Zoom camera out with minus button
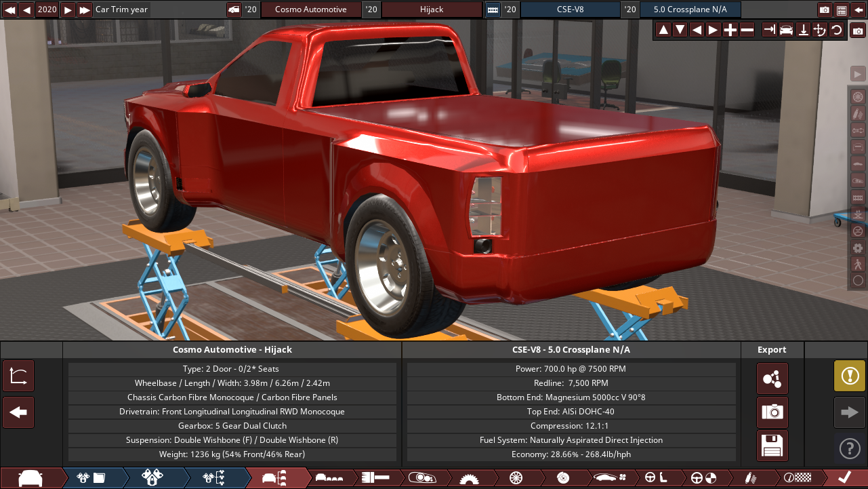This screenshot has width=868, height=489. 747,30
